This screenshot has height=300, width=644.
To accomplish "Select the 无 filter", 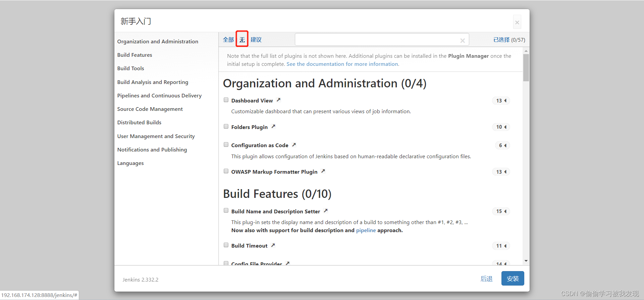I will tap(242, 40).
